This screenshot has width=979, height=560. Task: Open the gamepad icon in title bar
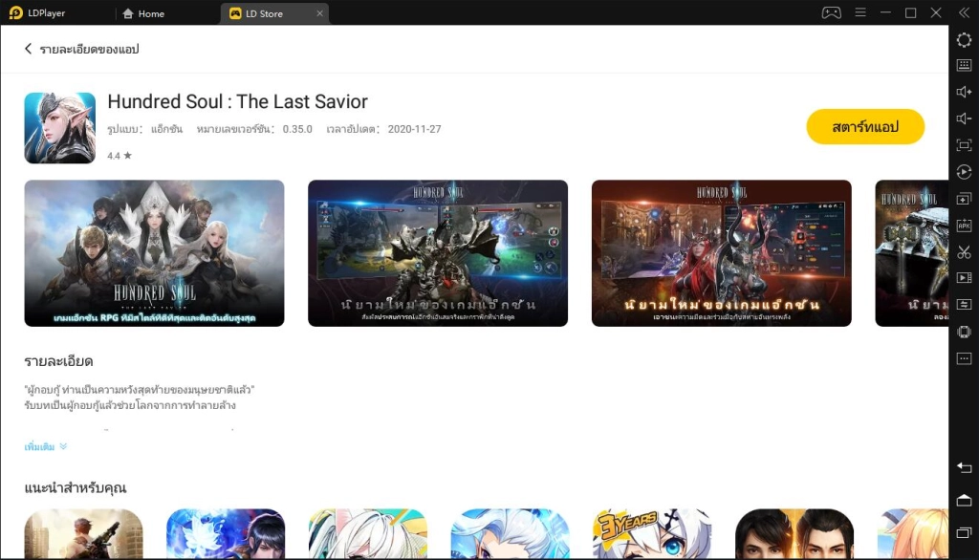[x=831, y=12]
